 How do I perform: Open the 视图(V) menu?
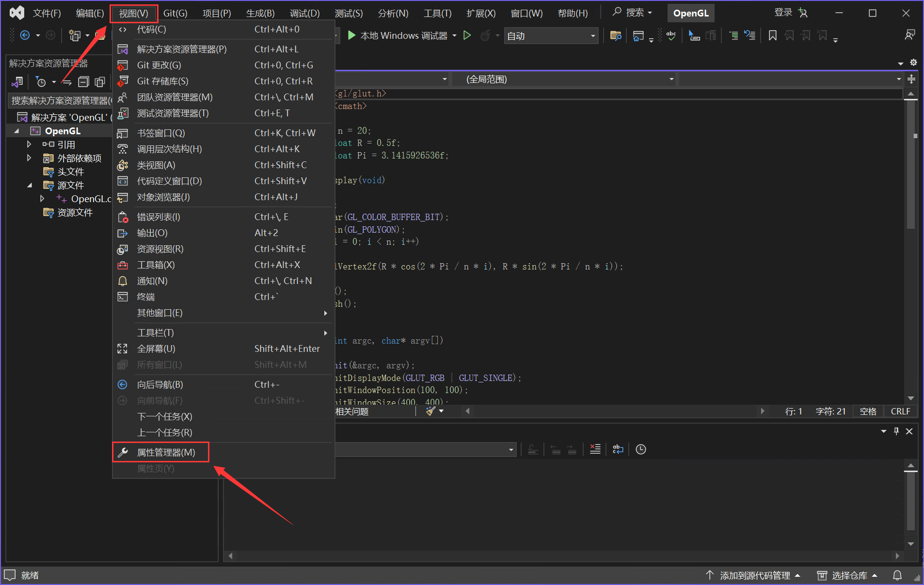pyautogui.click(x=134, y=13)
